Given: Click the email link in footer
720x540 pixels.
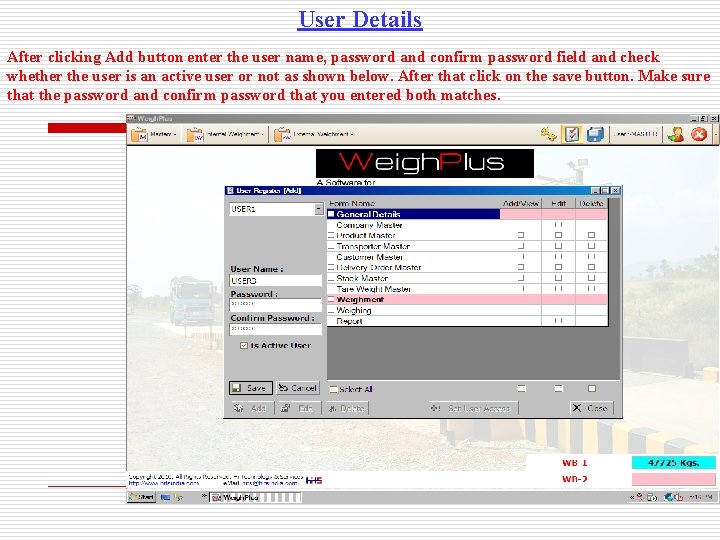Looking at the screenshot, I should 270,483.
